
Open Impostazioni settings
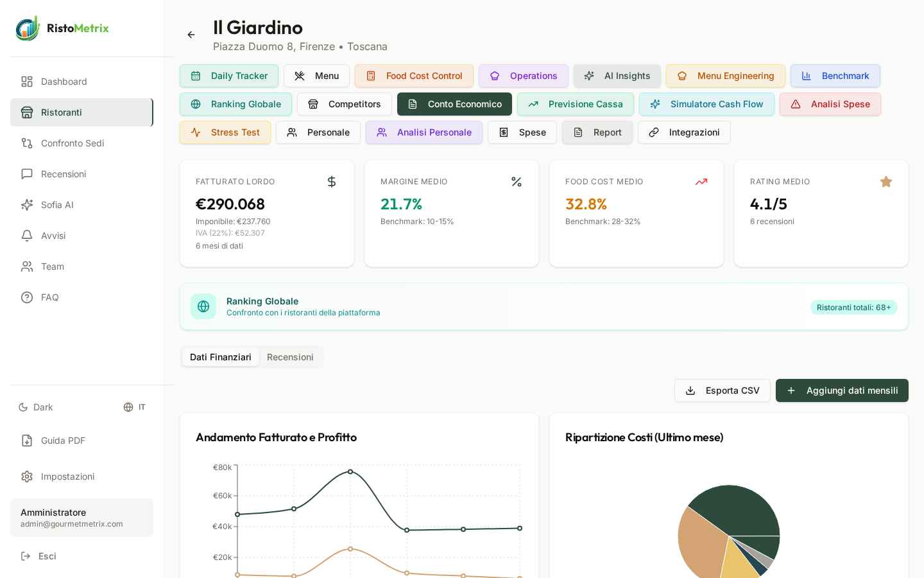click(81, 477)
